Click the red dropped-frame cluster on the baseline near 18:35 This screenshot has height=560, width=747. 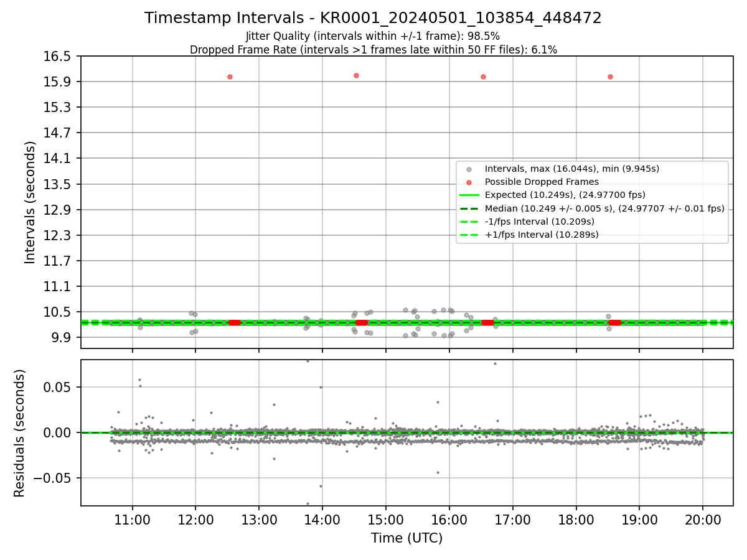point(615,322)
